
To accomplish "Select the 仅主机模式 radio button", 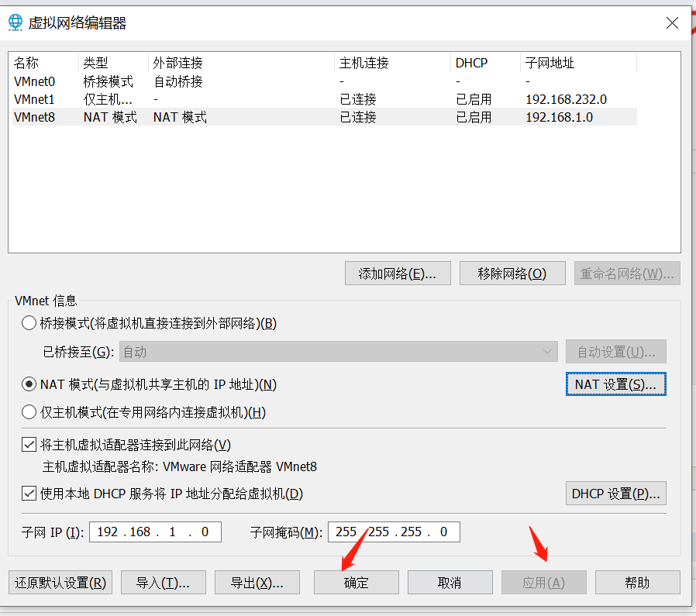I will (29, 412).
